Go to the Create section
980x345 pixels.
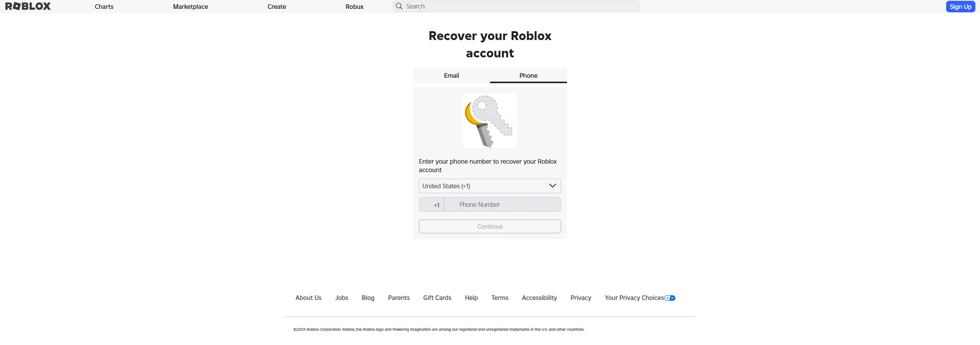tap(277, 7)
